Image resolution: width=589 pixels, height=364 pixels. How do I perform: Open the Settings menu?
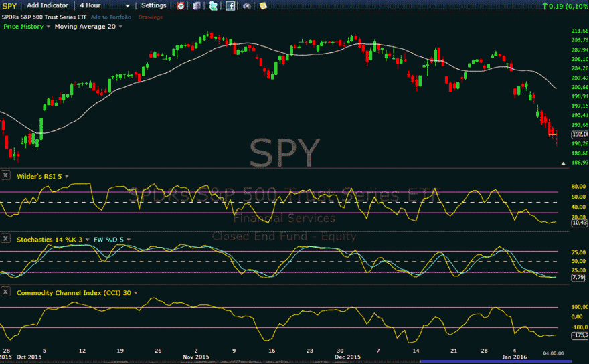pyautogui.click(x=154, y=5)
